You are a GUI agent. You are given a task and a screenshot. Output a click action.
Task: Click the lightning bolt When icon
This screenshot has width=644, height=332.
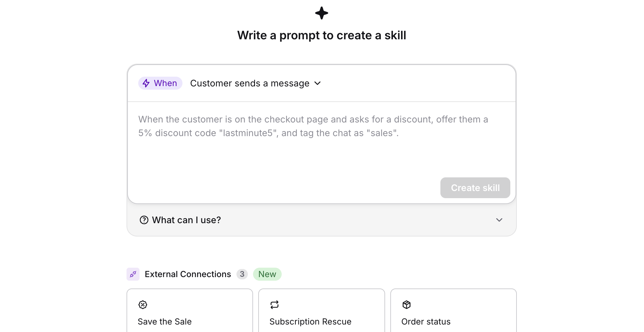coord(146,83)
